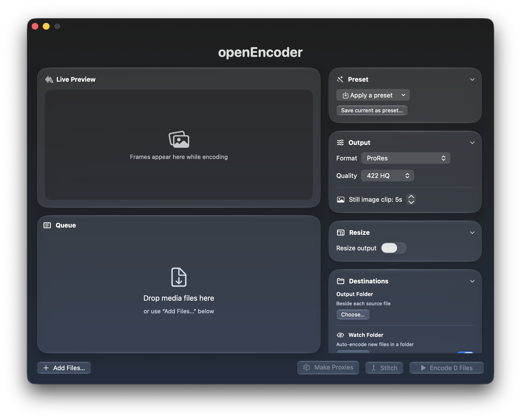The height and width of the screenshot is (420, 521).
Task: Click the Make Proxies cube icon
Action: pos(307,367)
